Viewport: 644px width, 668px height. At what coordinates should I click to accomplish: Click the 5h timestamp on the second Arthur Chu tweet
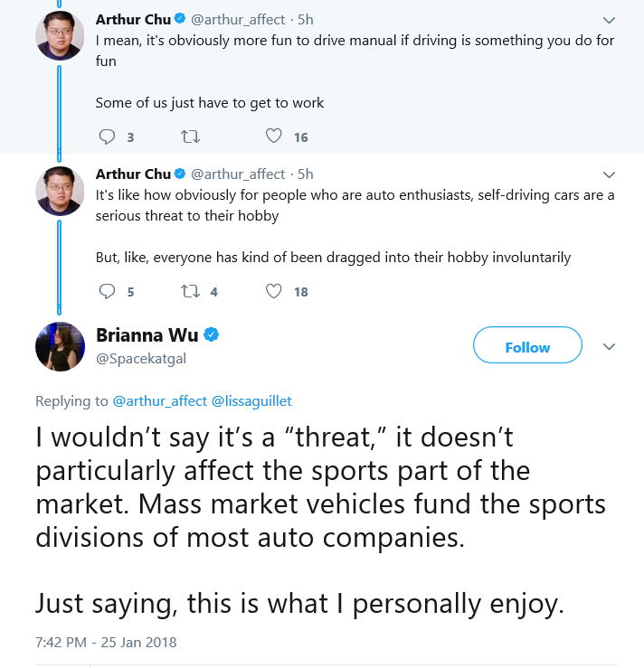(305, 174)
